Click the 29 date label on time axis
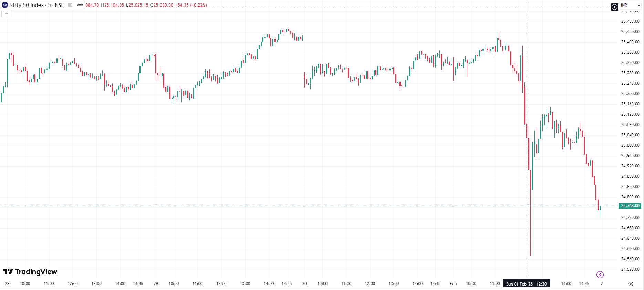Screen dimensions: 644x290 point(156,284)
